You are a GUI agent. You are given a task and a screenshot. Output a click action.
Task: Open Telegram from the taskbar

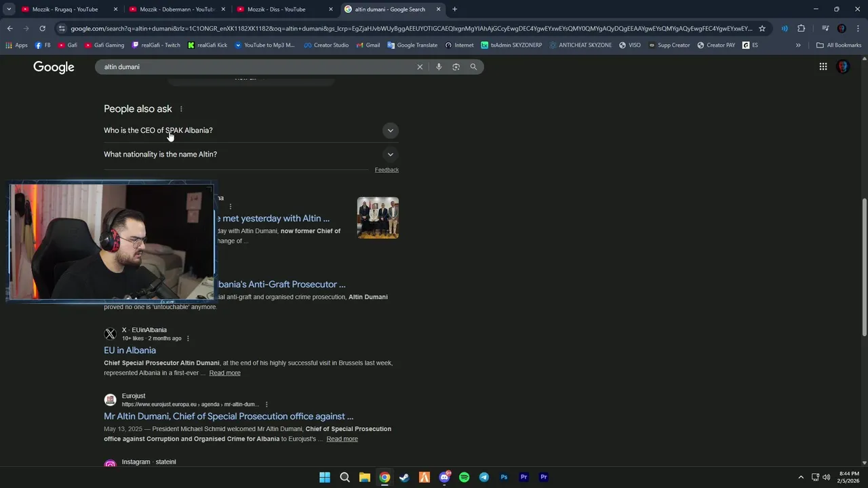click(484, 477)
